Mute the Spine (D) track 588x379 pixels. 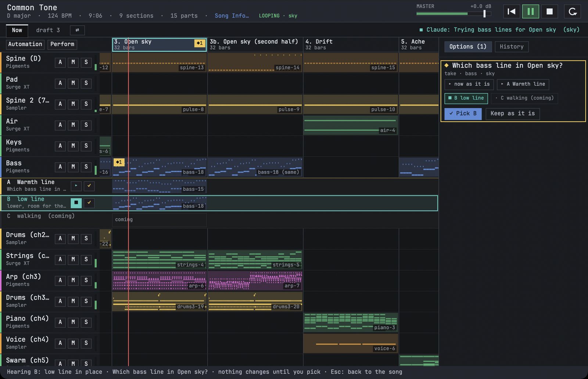pyautogui.click(x=73, y=62)
